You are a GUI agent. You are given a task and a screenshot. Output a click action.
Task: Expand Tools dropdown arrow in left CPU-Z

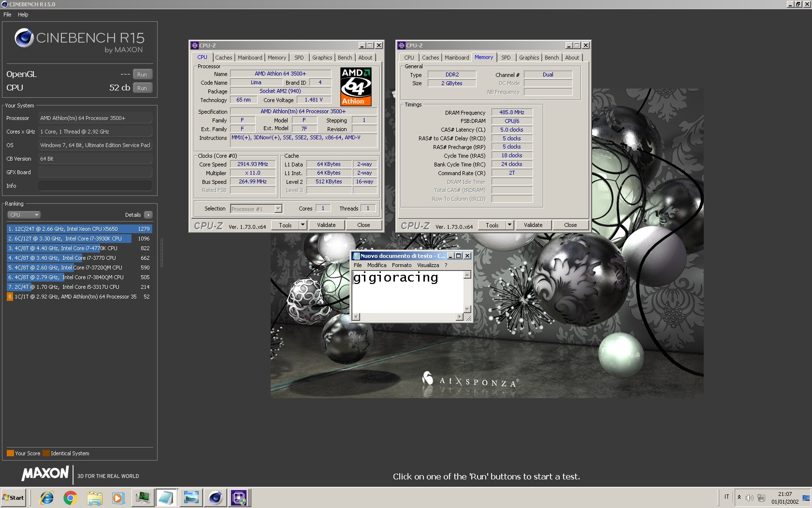tap(303, 225)
